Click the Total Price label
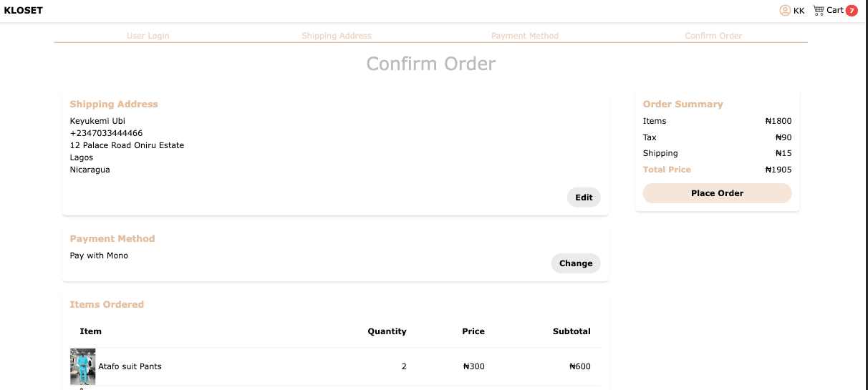Viewport: 868px width, 390px height. (667, 170)
